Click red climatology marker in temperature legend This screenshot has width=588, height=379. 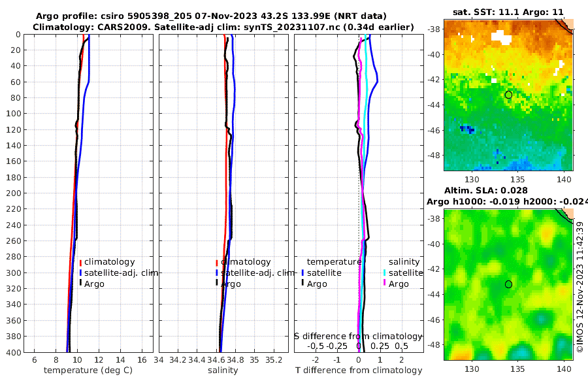[x=80, y=262]
